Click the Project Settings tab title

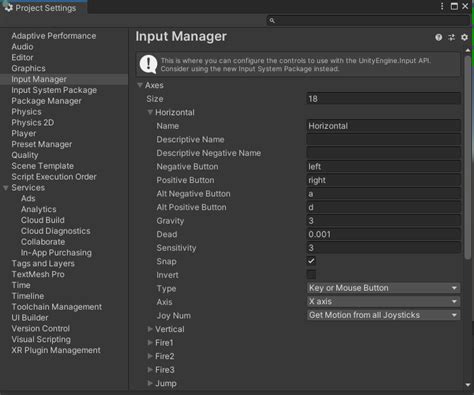coord(46,8)
